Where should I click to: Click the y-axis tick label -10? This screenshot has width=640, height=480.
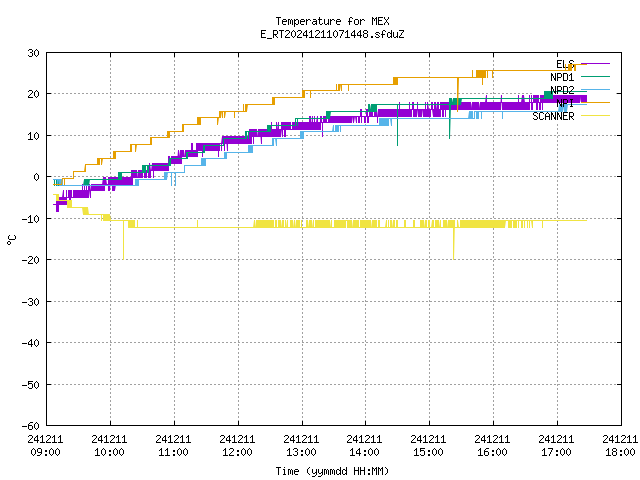pyautogui.click(x=31, y=219)
